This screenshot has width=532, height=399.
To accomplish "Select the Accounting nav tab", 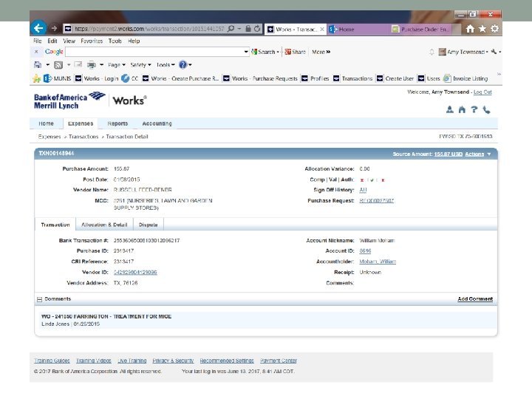I will (157, 123).
